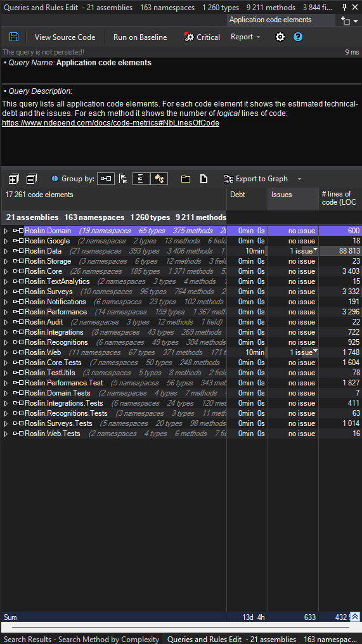Toggle flat list grouping icon
This screenshot has height=644, width=362.
(141, 179)
